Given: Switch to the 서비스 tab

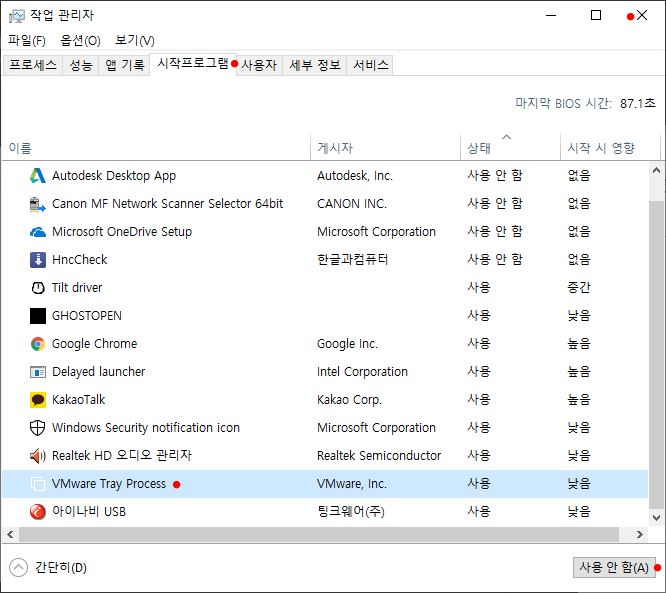Looking at the screenshot, I should pyautogui.click(x=370, y=65).
